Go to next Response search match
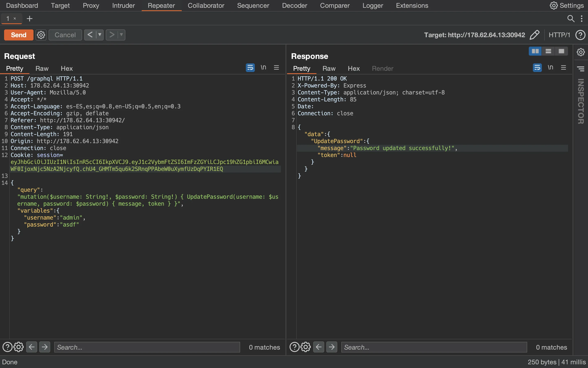 pyautogui.click(x=332, y=347)
